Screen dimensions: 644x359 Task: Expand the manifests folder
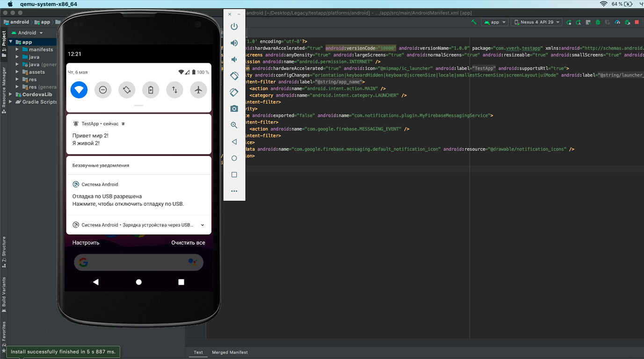pos(17,50)
